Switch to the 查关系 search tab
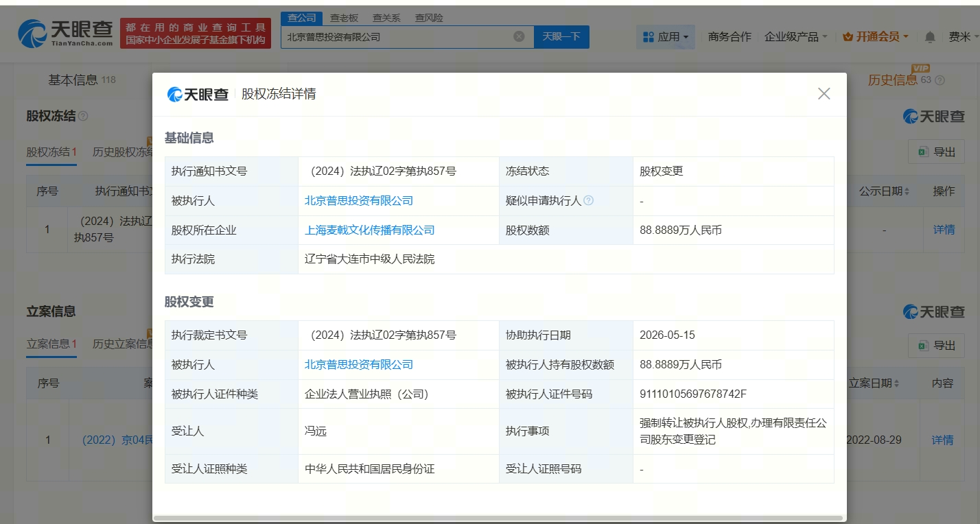980x524 pixels. click(x=386, y=18)
